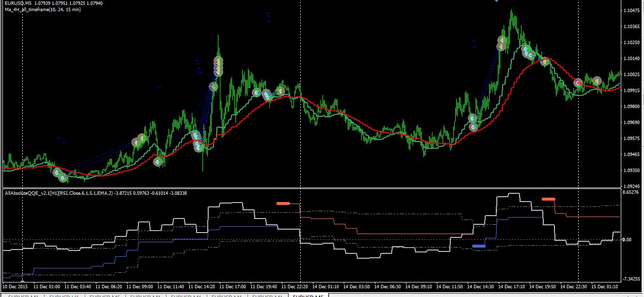Click price level 1.09465 on the scale

(x=631, y=155)
